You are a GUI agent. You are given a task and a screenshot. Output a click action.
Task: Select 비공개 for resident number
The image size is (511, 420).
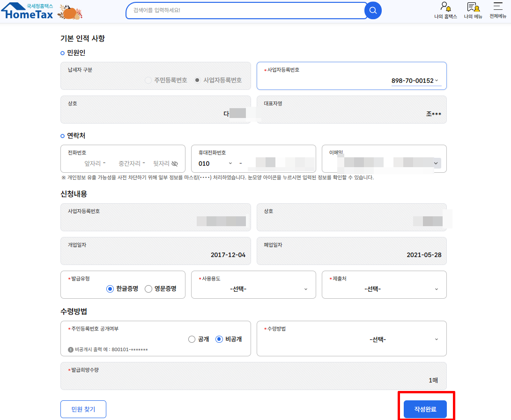[x=219, y=339]
